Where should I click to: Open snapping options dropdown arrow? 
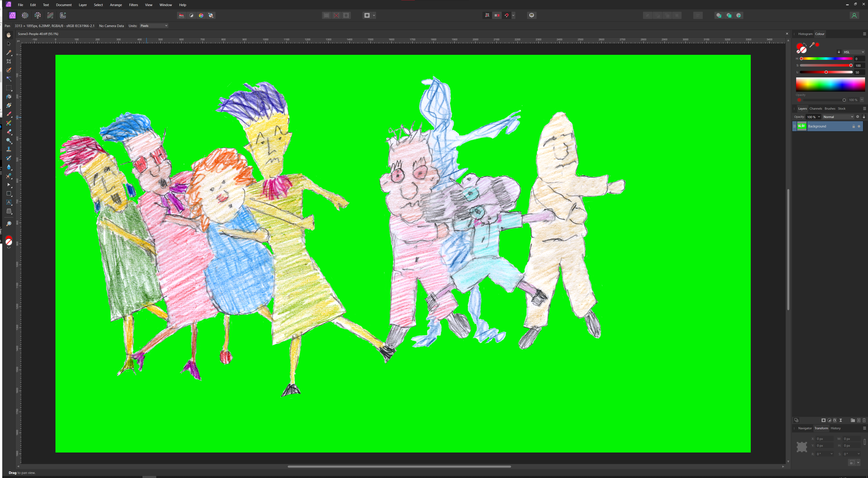[513, 15]
